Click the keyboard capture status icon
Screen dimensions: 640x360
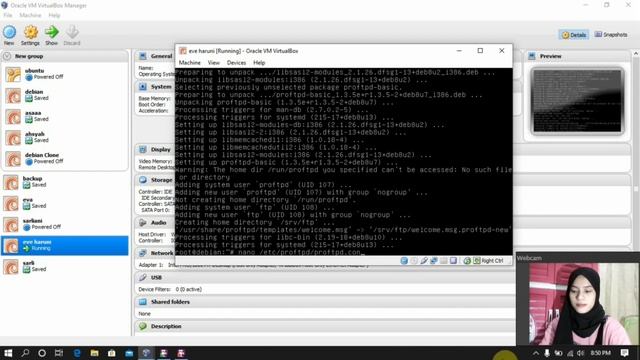click(476, 260)
